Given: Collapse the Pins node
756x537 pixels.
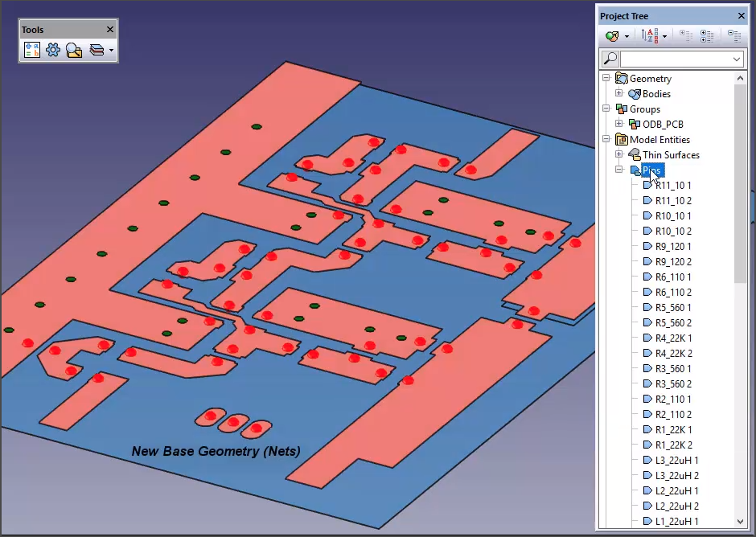Looking at the screenshot, I should (619, 170).
